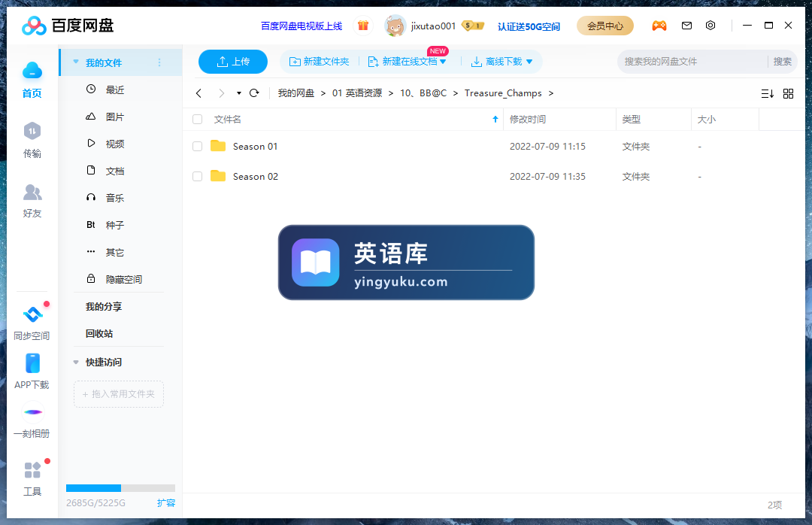Open 会员中心 member center
The width and height of the screenshot is (812, 525).
[x=604, y=26]
